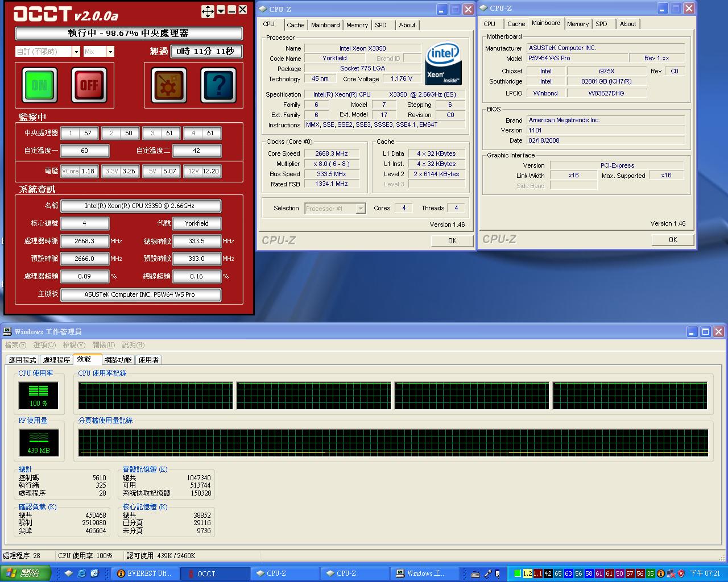
Task: Click the yellow 1.2 voltage tray icon
Action: [x=527, y=573]
